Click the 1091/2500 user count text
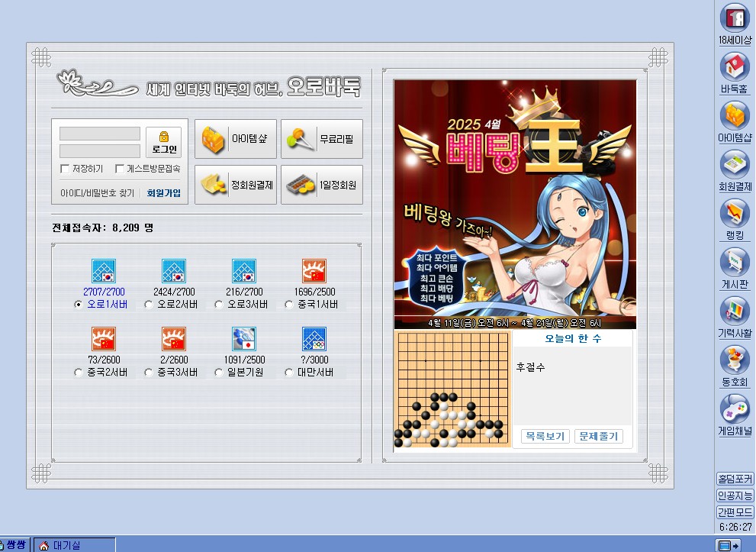The height and width of the screenshot is (552, 756). [244, 360]
